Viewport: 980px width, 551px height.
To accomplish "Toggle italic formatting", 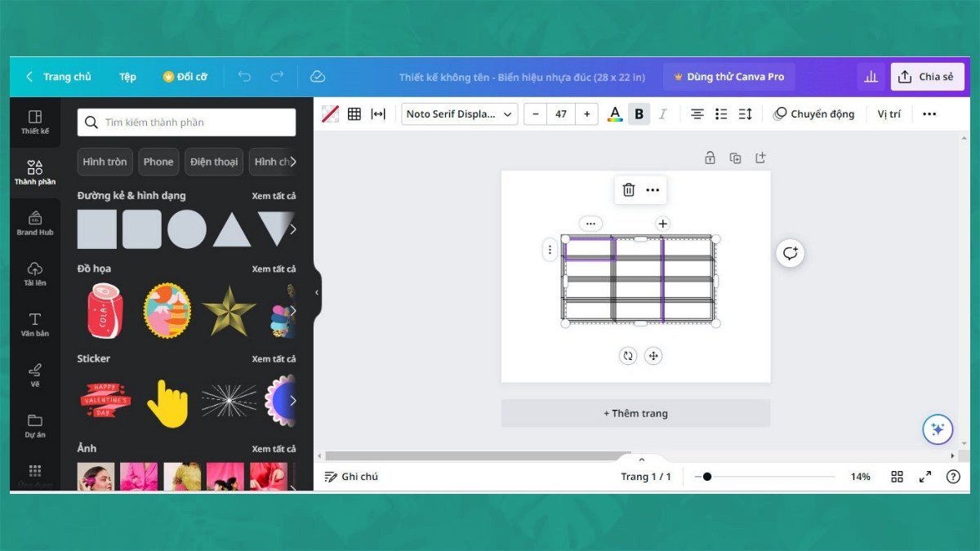I will (x=663, y=114).
